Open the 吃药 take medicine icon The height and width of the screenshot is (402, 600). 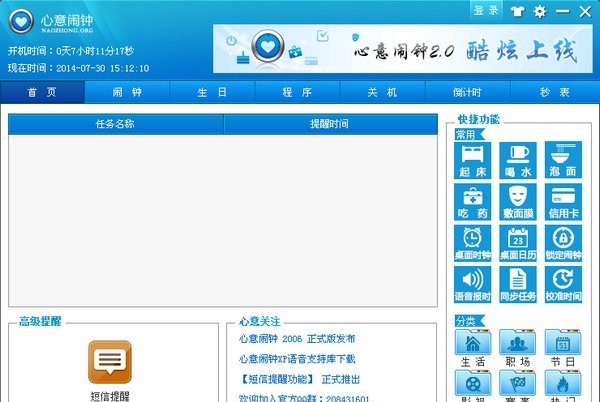tap(473, 202)
